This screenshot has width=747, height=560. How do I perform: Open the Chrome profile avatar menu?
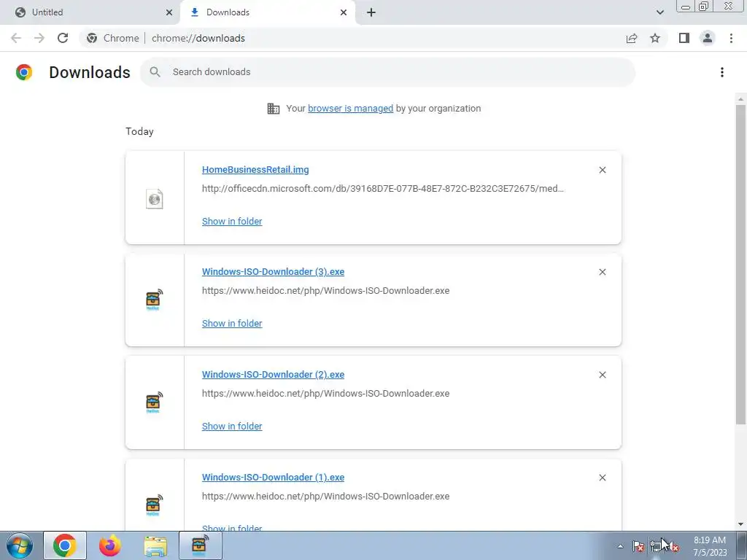708,38
